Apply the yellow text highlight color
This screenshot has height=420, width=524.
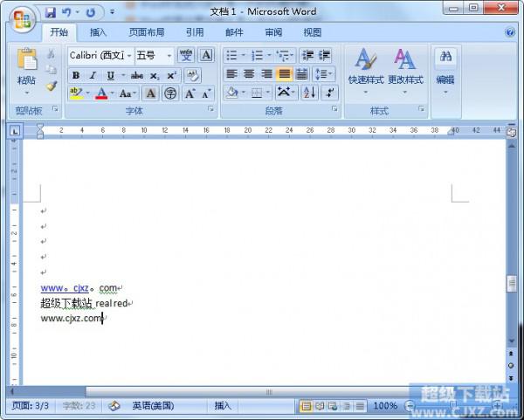[x=76, y=93]
